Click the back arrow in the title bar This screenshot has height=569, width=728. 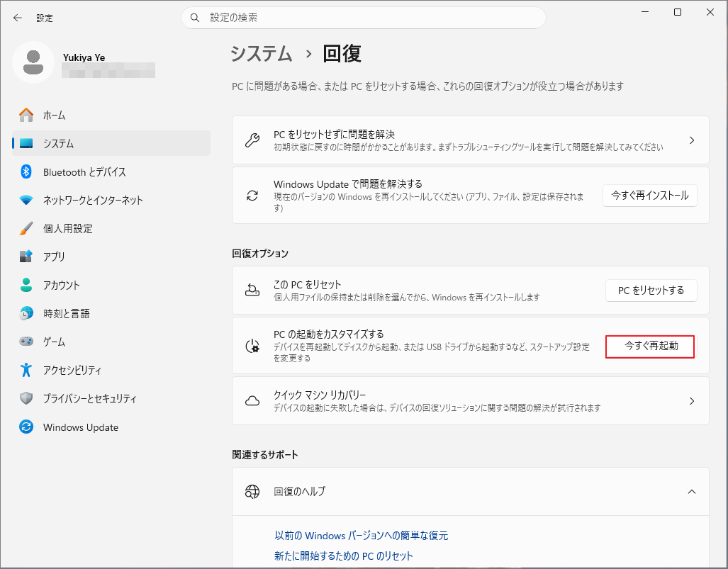click(x=18, y=18)
